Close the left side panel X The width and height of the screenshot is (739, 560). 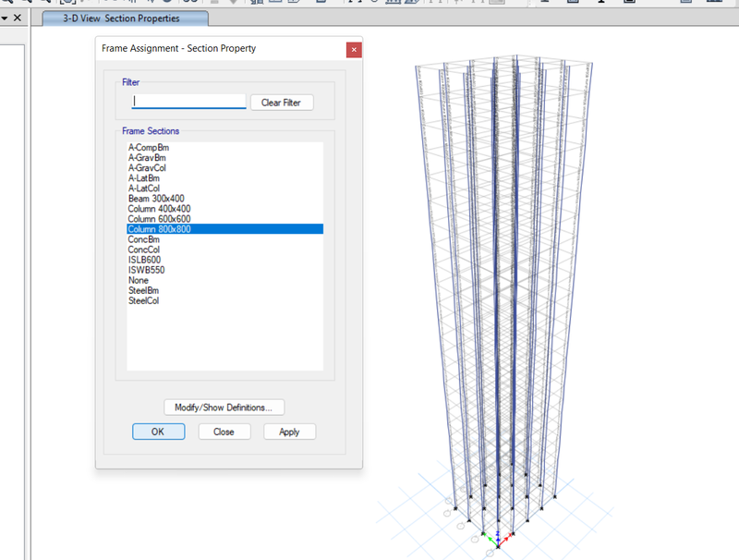(x=18, y=18)
